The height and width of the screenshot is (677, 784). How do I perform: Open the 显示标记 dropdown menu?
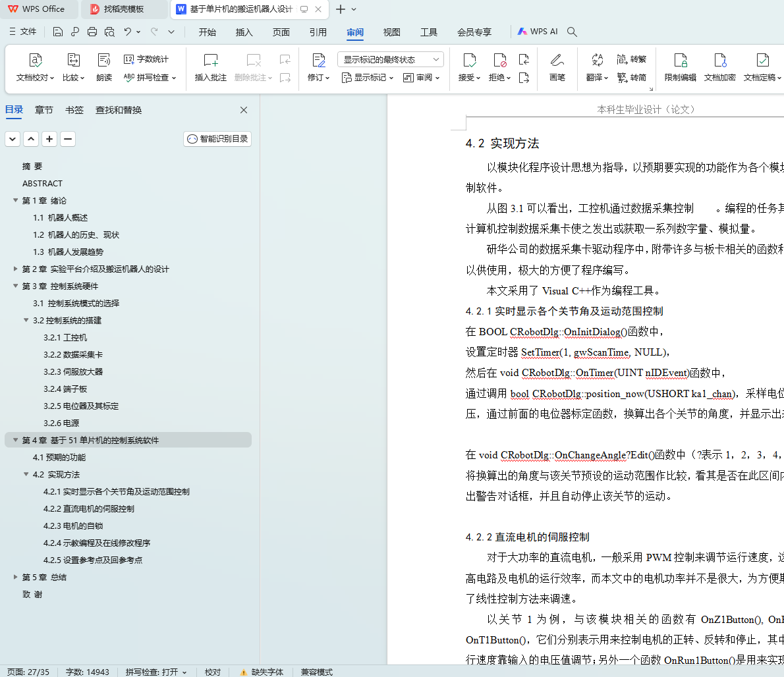[x=368, y=78]
